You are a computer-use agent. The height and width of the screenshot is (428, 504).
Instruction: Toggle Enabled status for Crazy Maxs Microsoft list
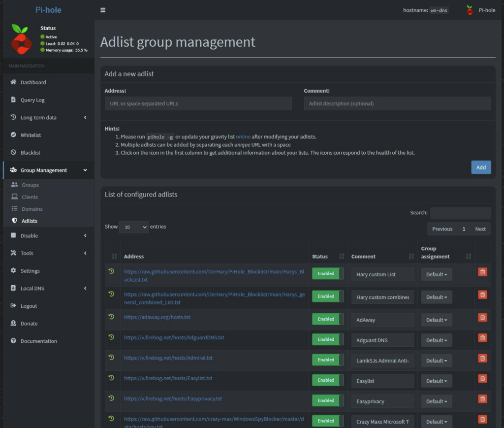328,421
